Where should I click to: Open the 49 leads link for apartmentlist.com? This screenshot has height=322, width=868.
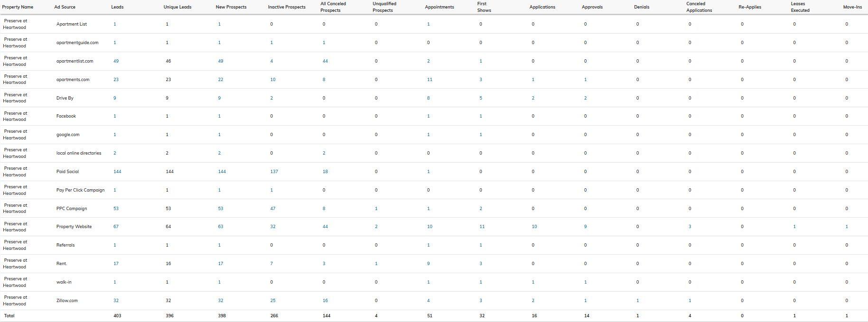pyautogui.click(x=116, y=61)
